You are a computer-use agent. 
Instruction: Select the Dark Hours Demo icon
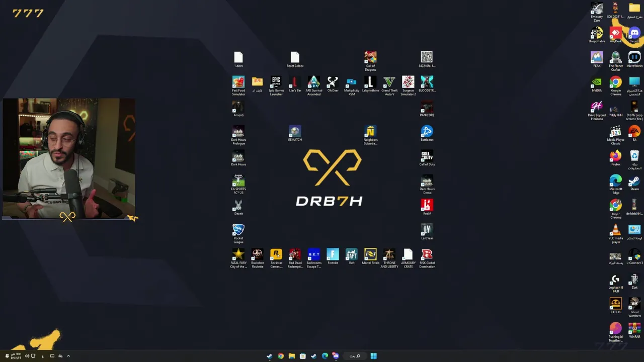(427, 184)
